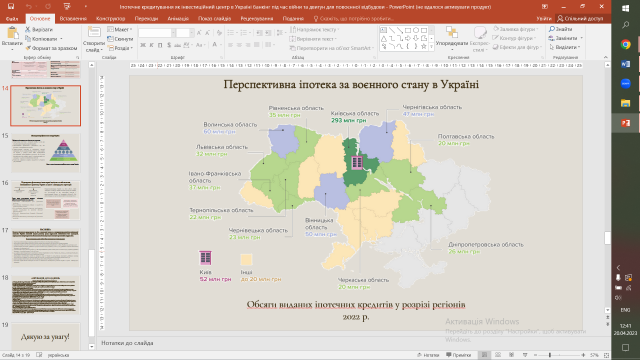Adjust the zoom slider in status bar
640x360 pixels.
click(550, 355)
